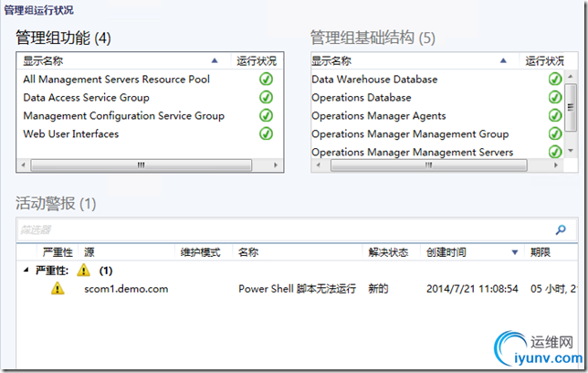Click up scroll arrow in infrastructure list

[571, 76]
